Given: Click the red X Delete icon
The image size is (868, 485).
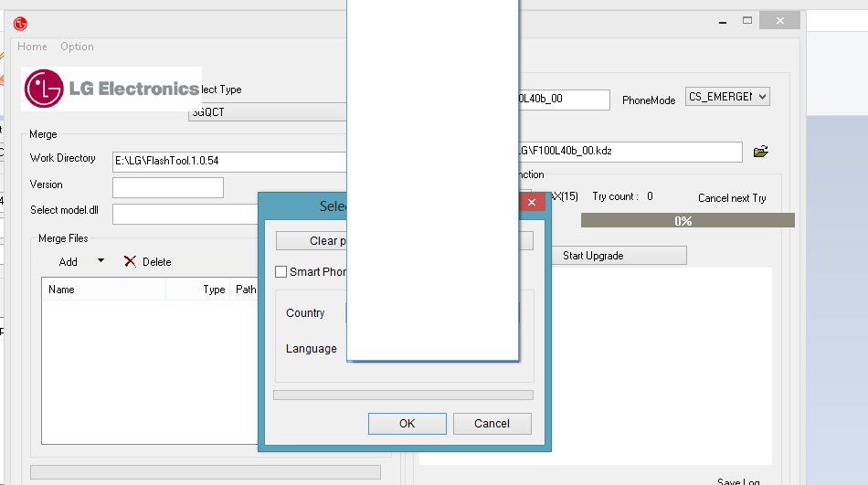Looking at the screenshot, I should click(x=130, y=261).
